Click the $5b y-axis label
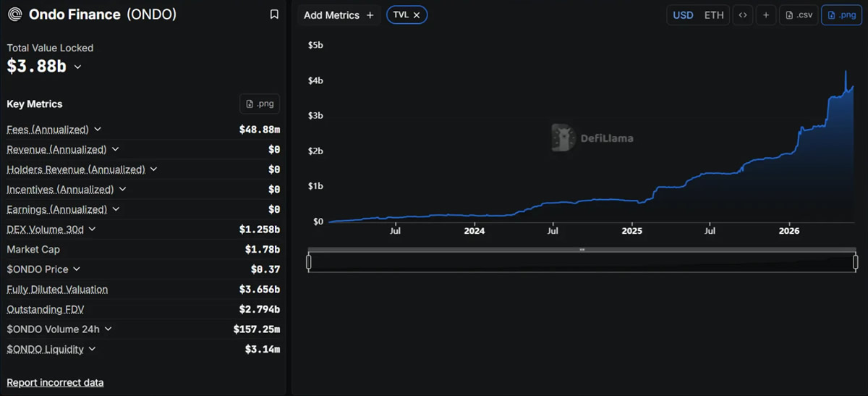This screenshot has width=868, height=396. 315,45
